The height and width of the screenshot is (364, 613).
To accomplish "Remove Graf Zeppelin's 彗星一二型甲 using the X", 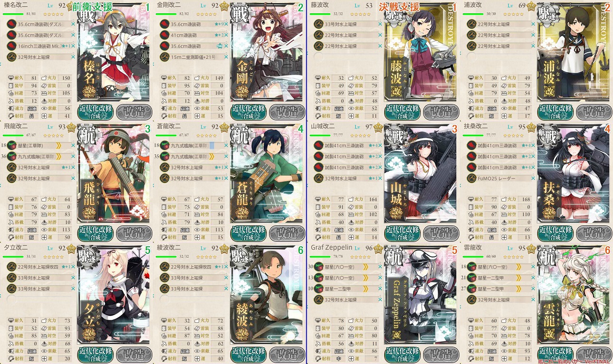I will [x=380, y=289].
